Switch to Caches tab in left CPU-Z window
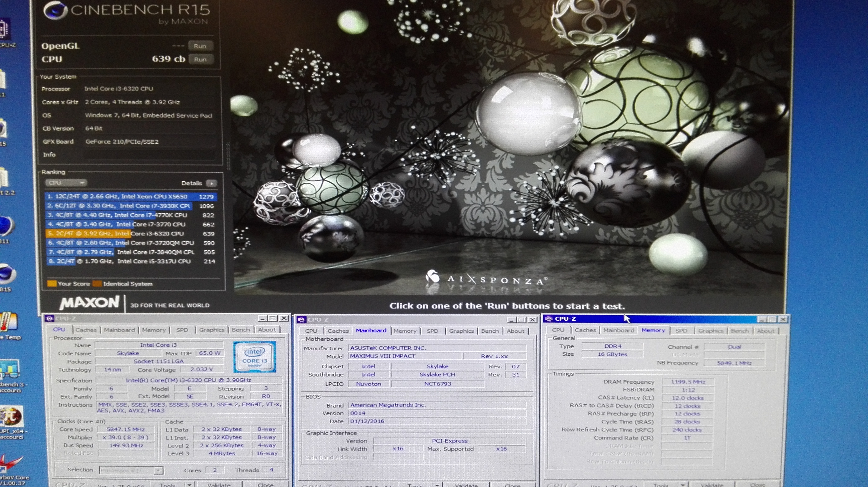868x487 pixels. coord(86,330)
